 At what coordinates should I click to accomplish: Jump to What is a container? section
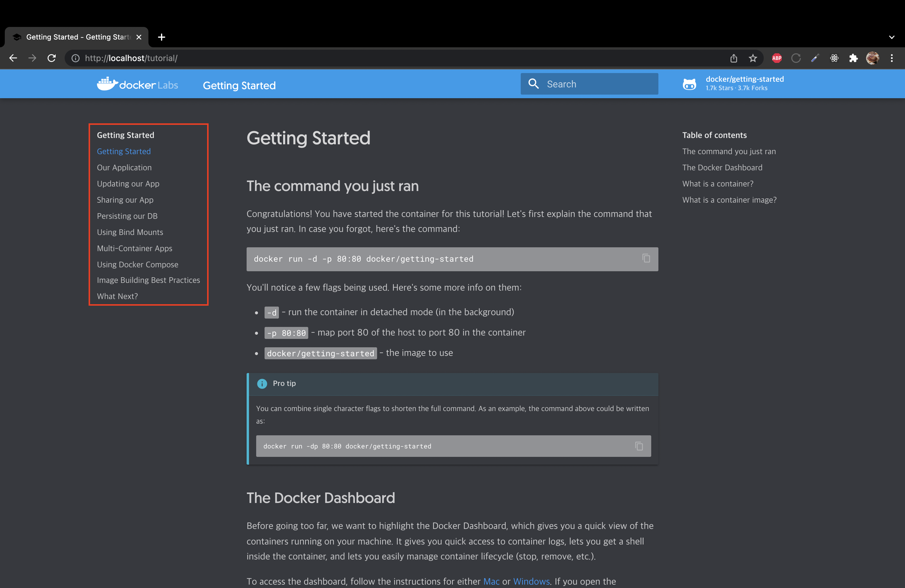(717, 184)
